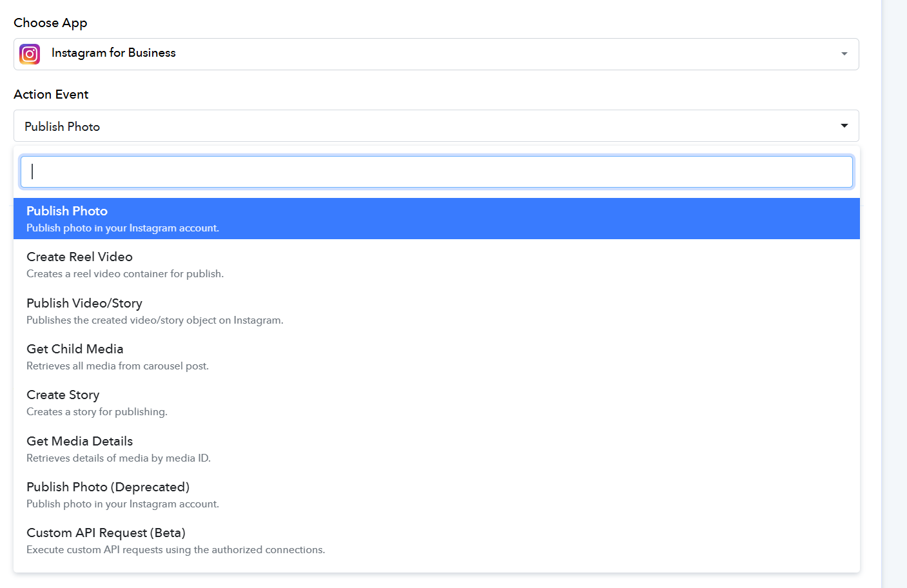Image resolution: width=907 pixels, height=588 pixels.
Task: Choose Publish Photo (Deprecated) option
Action: [x=108, y=487]
